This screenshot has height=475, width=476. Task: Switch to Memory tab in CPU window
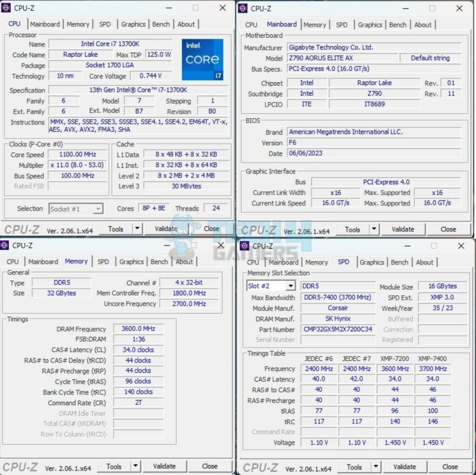[x=78, y=24]
